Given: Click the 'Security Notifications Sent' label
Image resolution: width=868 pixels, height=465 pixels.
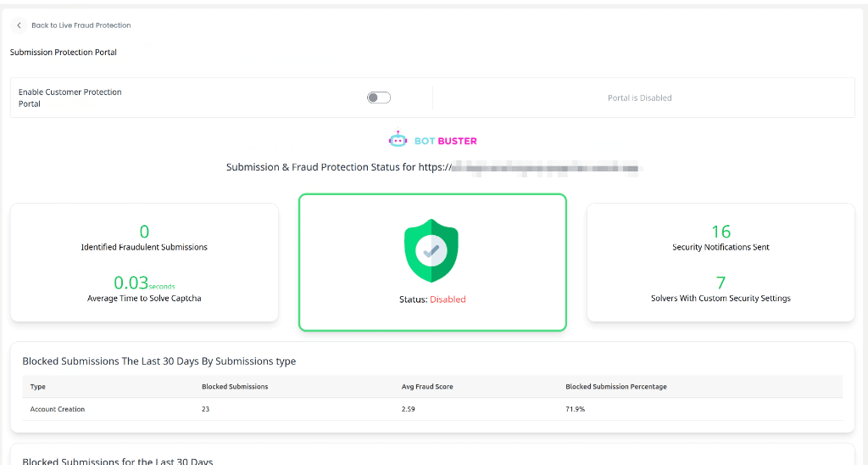Looking at the screenshot, I should [x=721, y=247].
